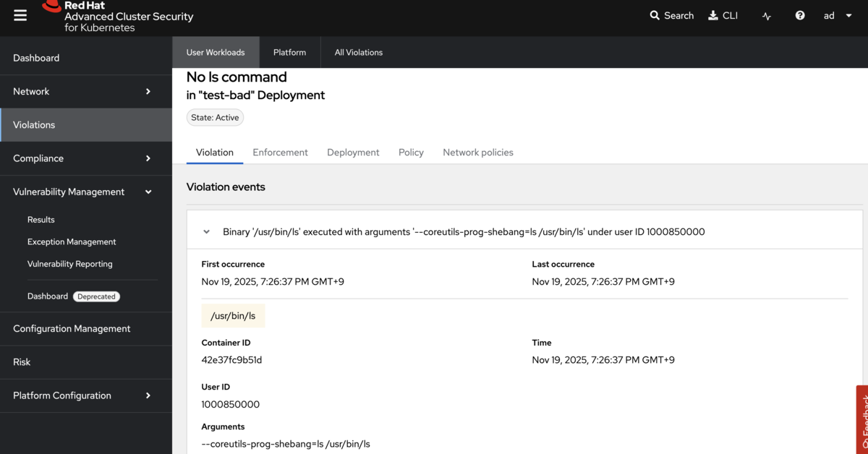Open the CLI download menu
The height and width of the screenshot is (454, 868).
[x=722, y=15]
